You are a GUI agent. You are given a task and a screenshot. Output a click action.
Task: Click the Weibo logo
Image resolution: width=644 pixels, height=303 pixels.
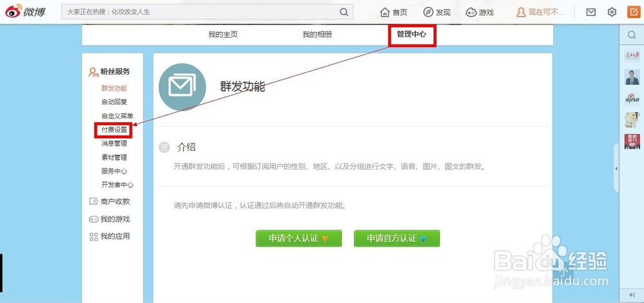pos(26,12)
